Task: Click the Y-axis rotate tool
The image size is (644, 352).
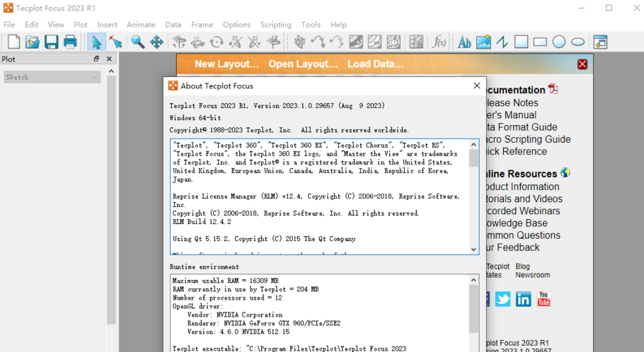Action: click(255, 42)
